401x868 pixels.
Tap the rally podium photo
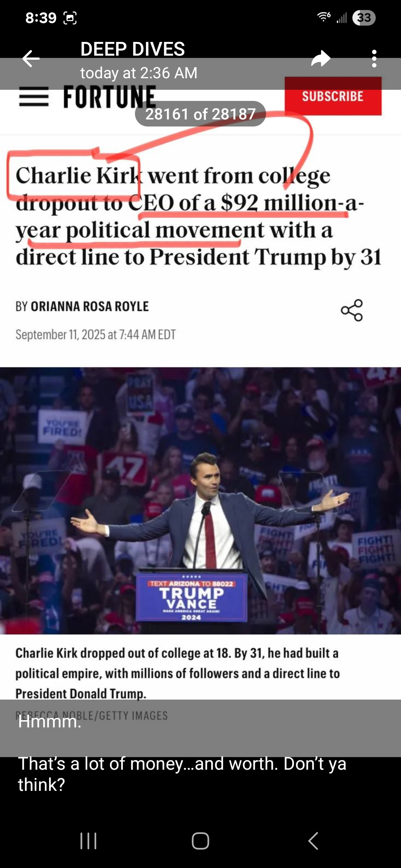click(x=200, y=501)
